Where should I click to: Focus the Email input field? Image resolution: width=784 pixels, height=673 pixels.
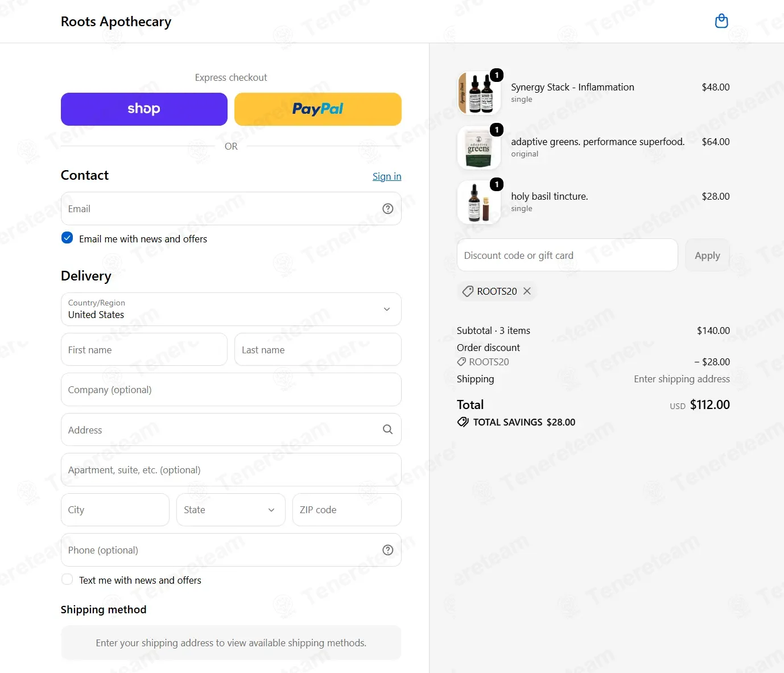coord(231,209)
